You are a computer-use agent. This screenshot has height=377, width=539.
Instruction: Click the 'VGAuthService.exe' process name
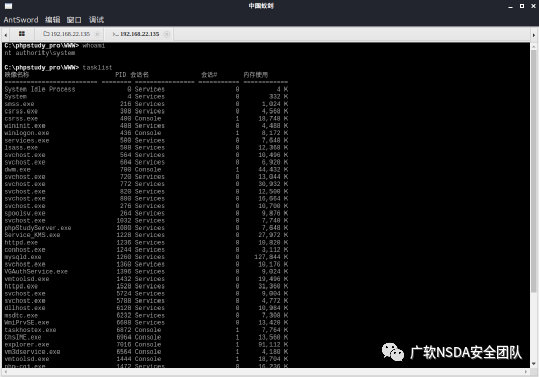click(36, 271)
